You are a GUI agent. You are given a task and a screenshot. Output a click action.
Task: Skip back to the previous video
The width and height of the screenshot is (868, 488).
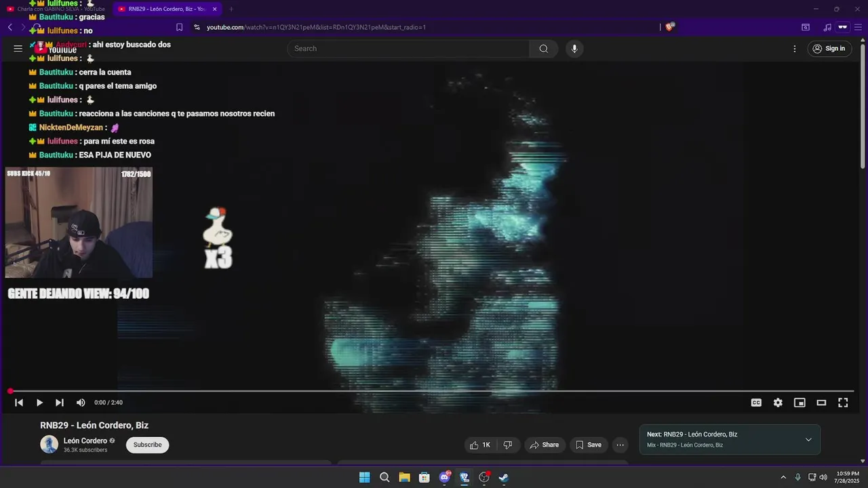(x=19, y=403)
